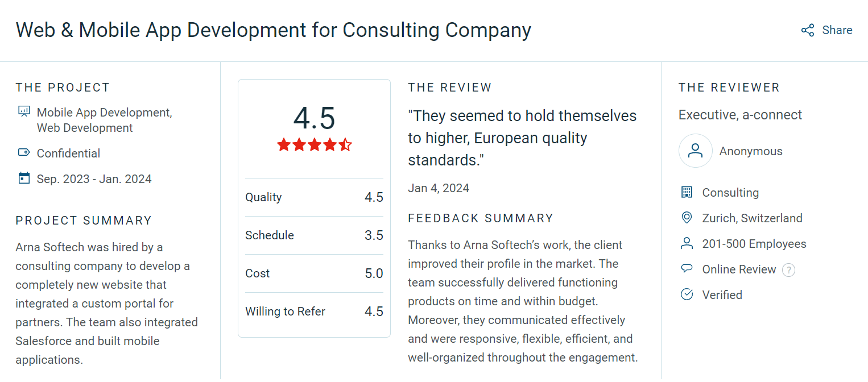Viewport: 868px width, 382px height.
Task: Click the Confidential price tag icon
Action: 23,152
